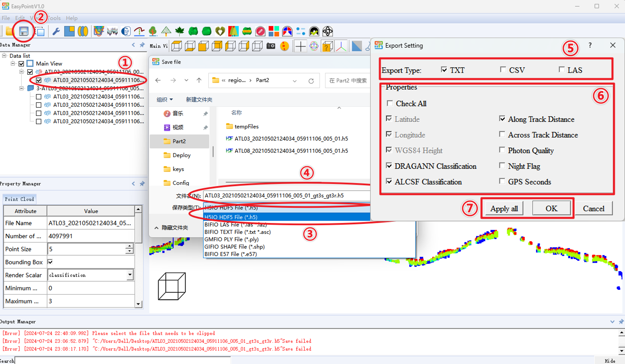
Task: Click the XYZ axes icon in view toolbar
Action: [341, 46]
